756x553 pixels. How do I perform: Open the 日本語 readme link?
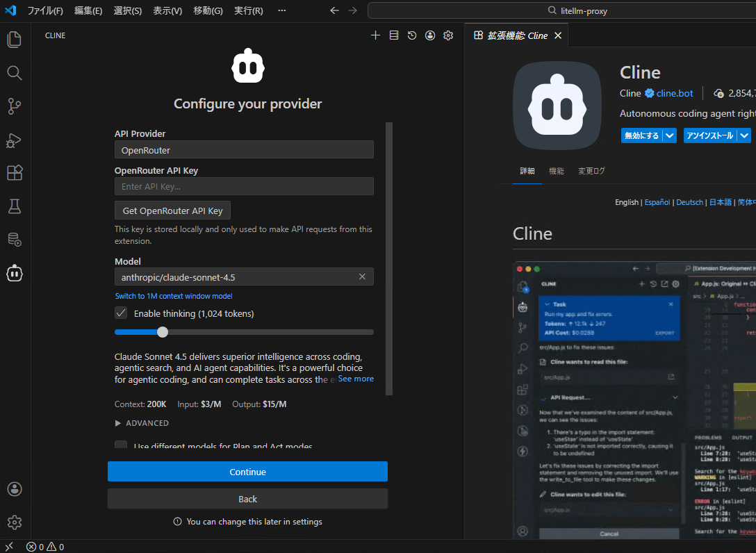click(x=721, y=202)
